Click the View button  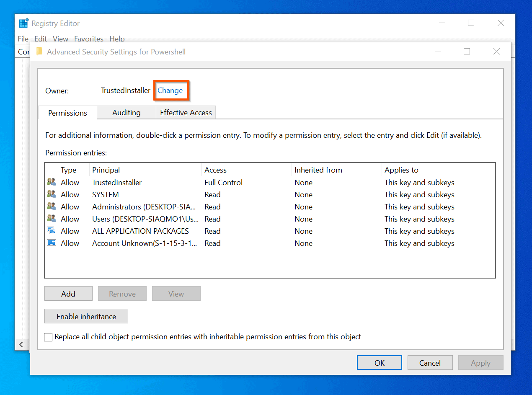point(176,294)
